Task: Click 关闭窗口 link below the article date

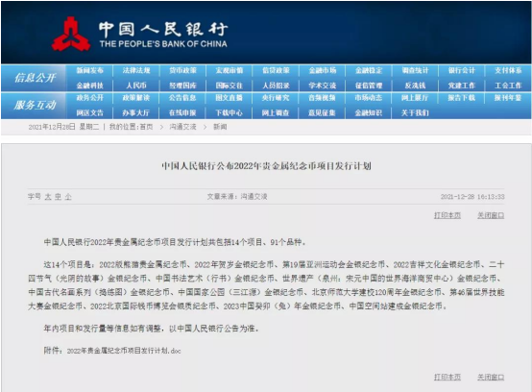Action: click(x=491, y=215)
